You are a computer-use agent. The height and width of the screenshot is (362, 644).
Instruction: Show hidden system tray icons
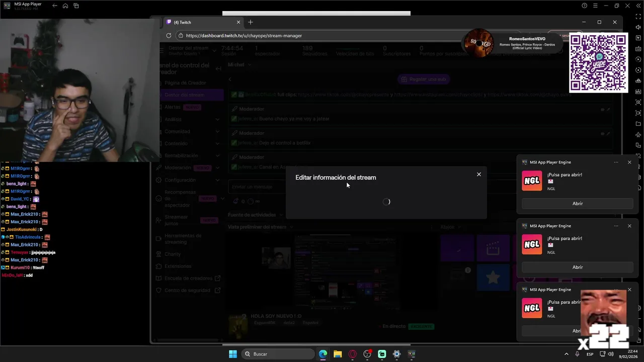point(566,354)
